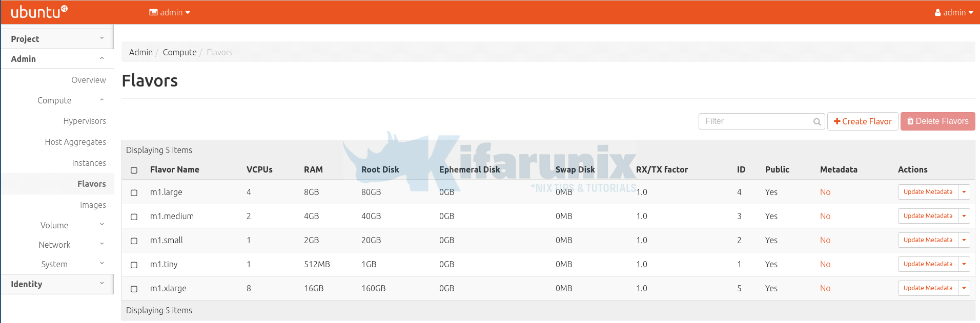Image resolution: width=980 pixels, height=323 pixels.
Task: Open Hypervisors in the sidebar
Action: pos(85,121)
